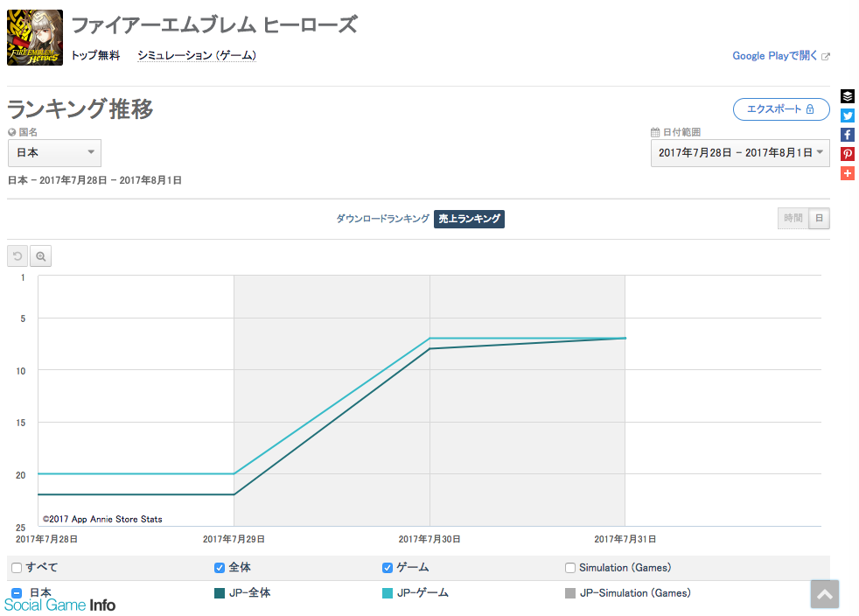Reset chart zoom with undo icon
The image size is (859, 616).
17,255
